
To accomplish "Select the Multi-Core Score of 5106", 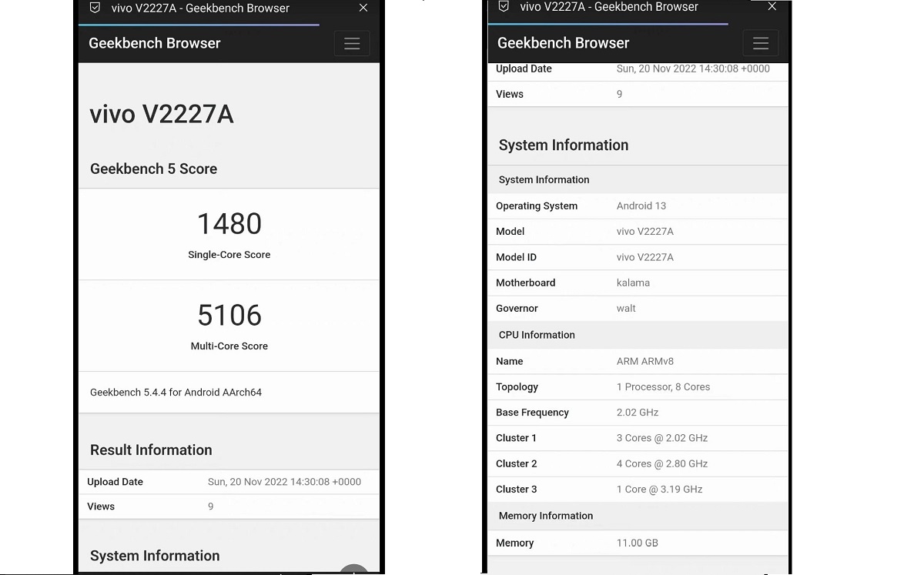I will (x=229, y=315).
